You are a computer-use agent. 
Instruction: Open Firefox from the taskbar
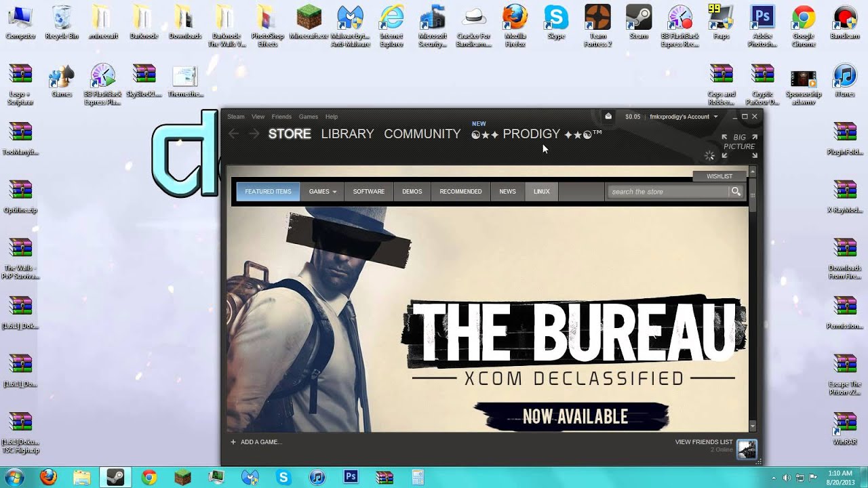tap(48, 477)
